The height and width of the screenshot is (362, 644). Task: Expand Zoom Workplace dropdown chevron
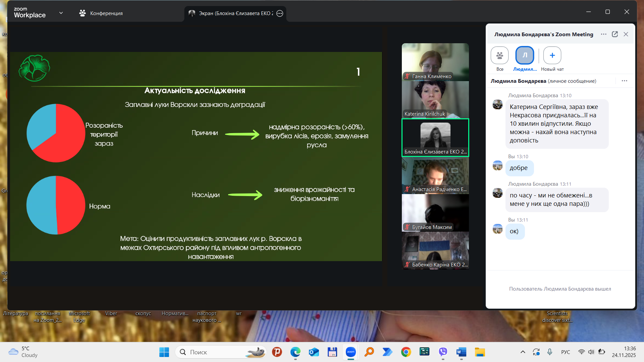pos(61,13)
